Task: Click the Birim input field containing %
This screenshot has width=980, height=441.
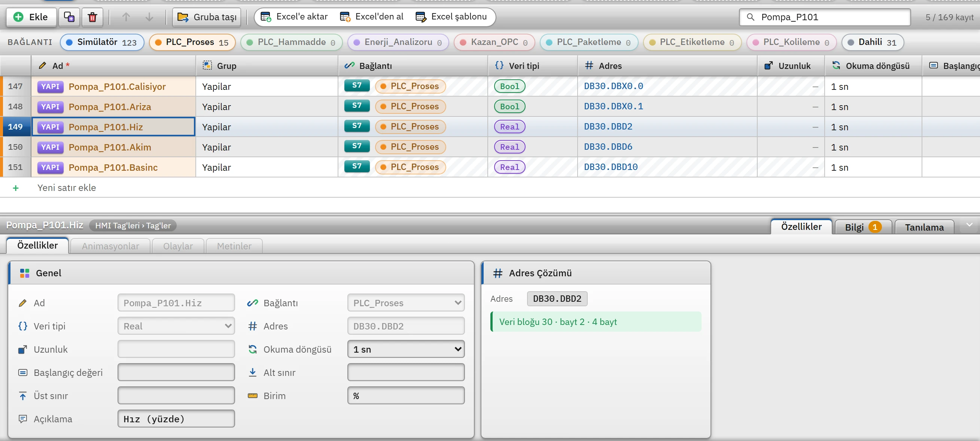Action: click(x=405, y=395)
